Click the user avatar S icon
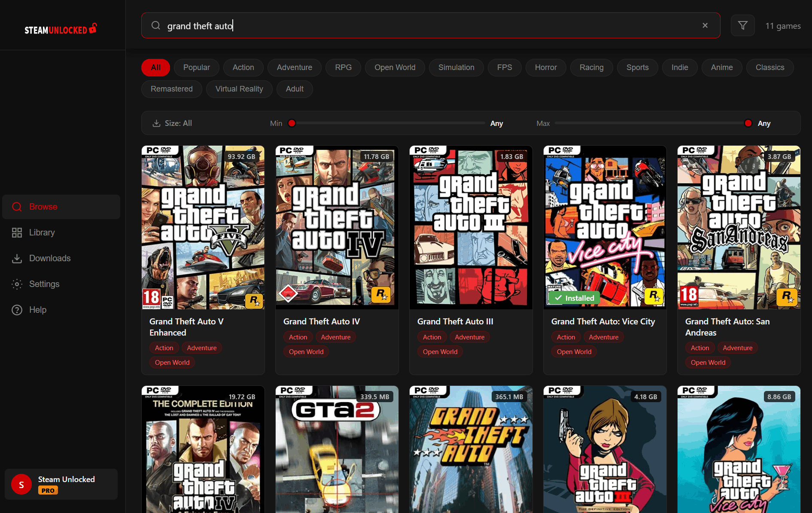The width and height of the screenshot is (812, 513). pos(21,485)
